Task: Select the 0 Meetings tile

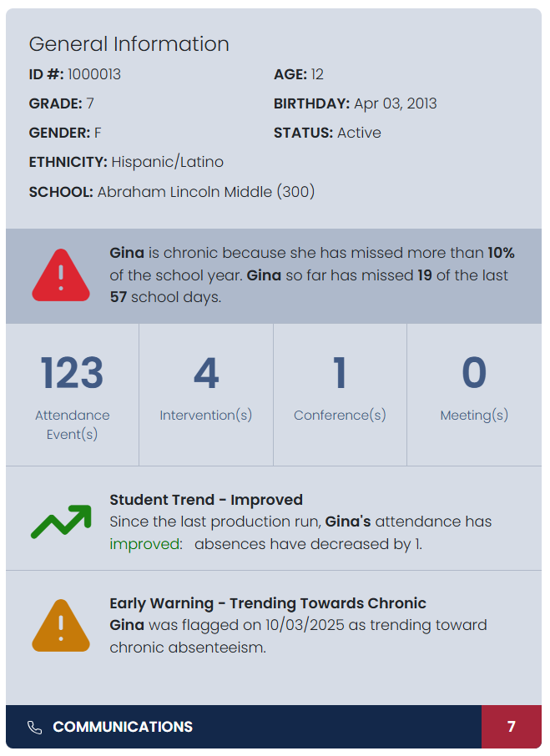Action: tap(474, 394)
